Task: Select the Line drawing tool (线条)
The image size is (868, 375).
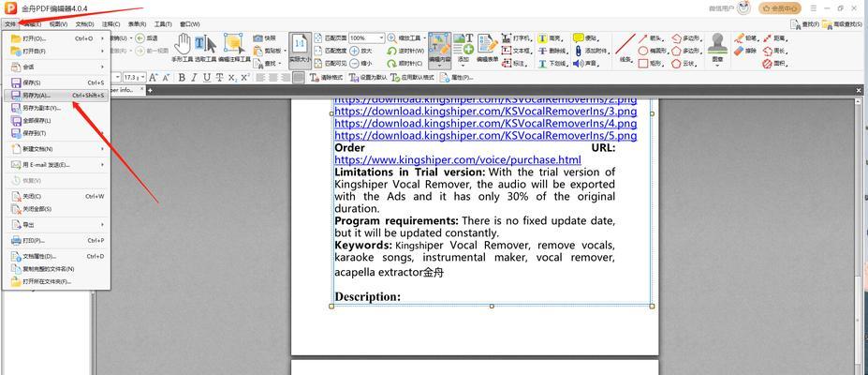Action: tap(625, 47)
